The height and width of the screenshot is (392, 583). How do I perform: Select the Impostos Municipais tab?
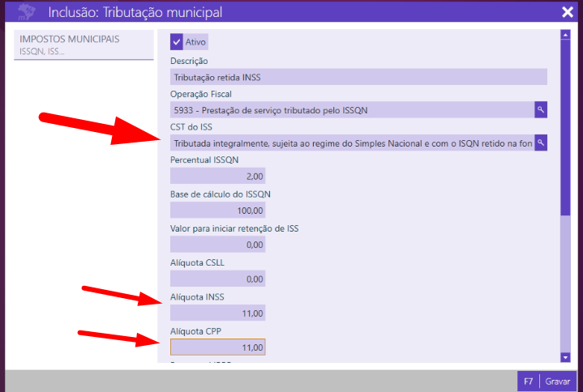point(84,45)
